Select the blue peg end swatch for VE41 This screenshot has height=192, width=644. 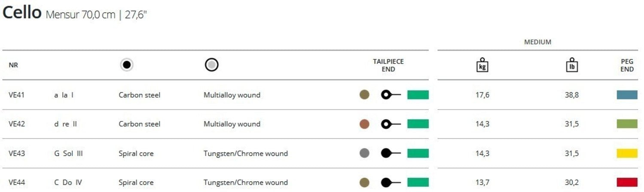point(627,95)
